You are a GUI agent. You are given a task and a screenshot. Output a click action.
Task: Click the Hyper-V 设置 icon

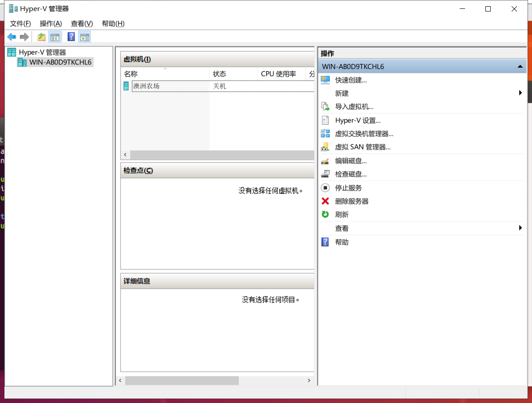(x=325, y=120)
